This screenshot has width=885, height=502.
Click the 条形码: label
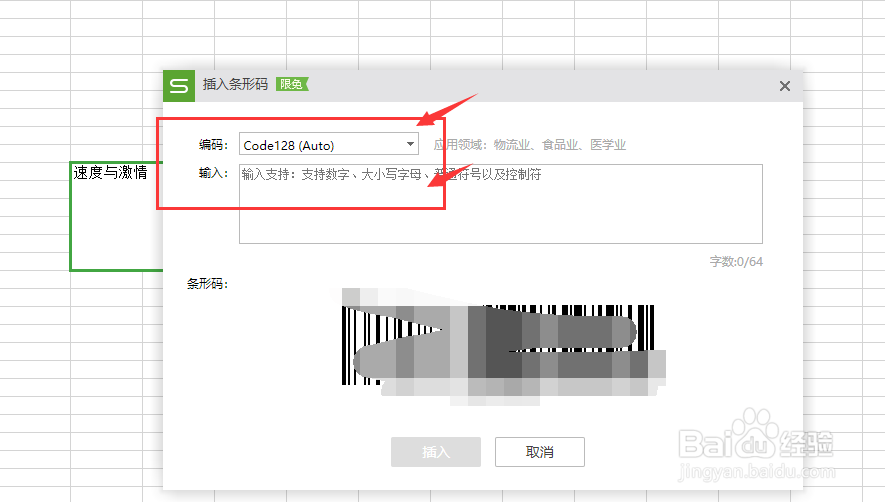coord(207,283)
